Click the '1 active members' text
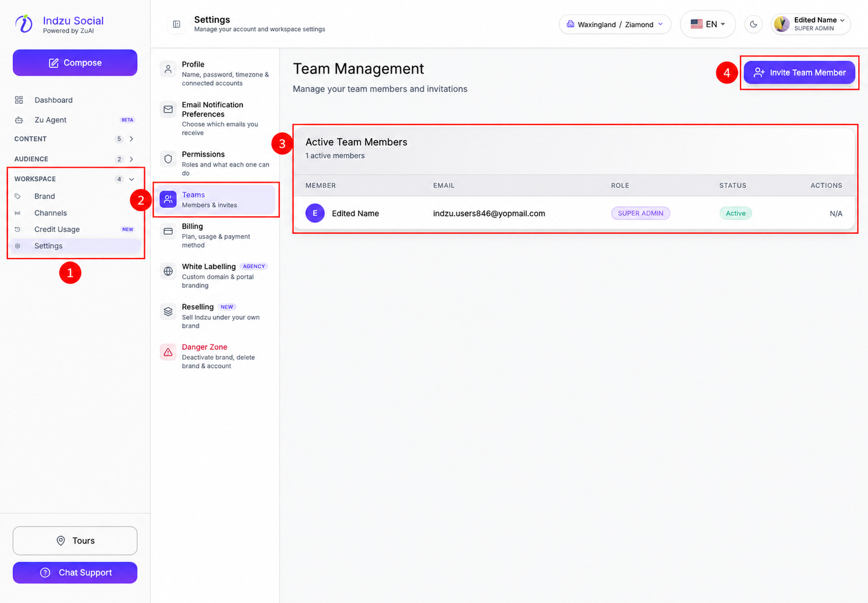 (335, 156)
